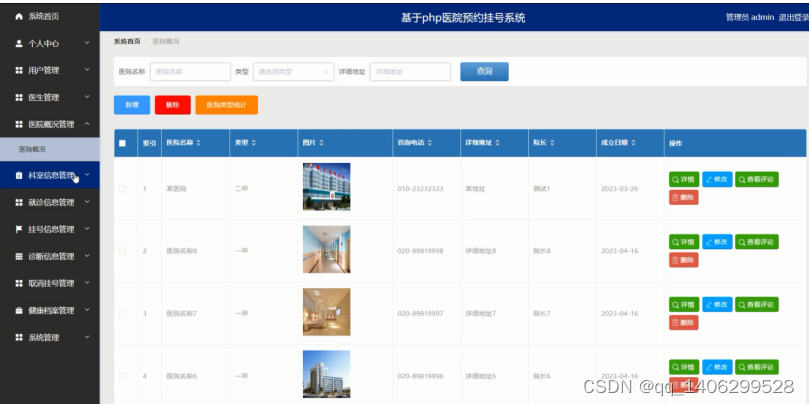
Task: Click 退出登录 in the header
Action: (x=794, y=18)
